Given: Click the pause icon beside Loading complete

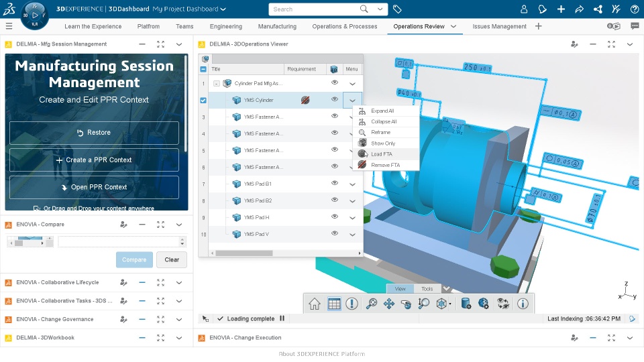Looking at the screenshot, I should pyautogui.click(x=282, y=318).
